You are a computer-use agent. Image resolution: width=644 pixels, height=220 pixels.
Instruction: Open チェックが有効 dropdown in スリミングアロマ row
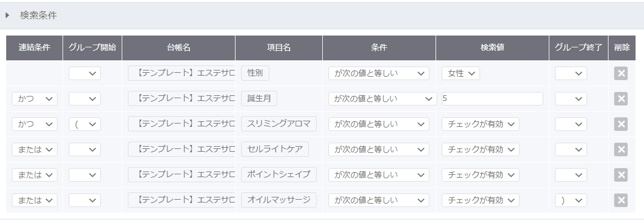481,124
